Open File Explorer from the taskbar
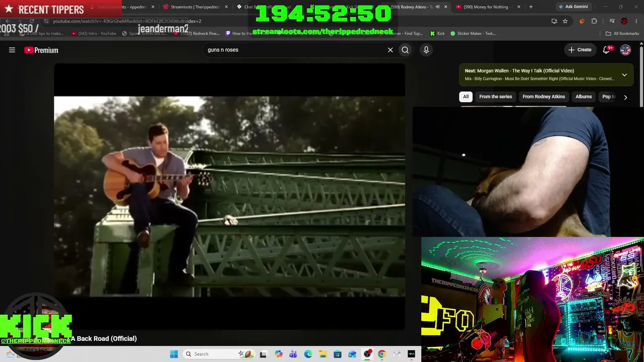The width and height of the screenshot is (644, 362). click(323, 354)
